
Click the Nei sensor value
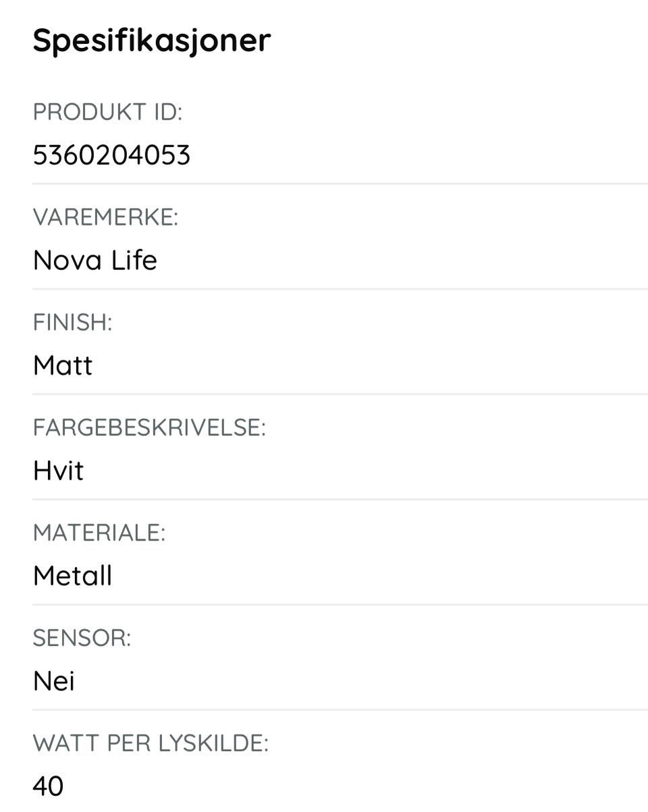coord(53,682)
